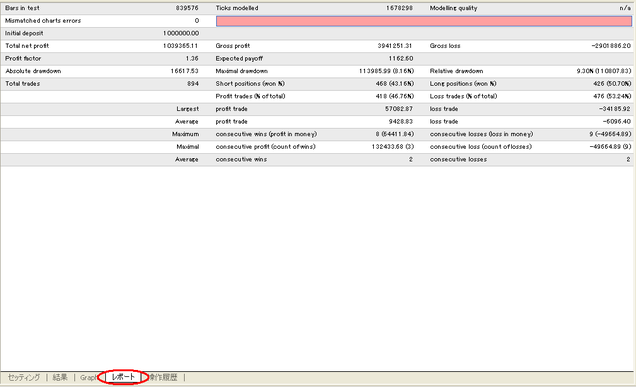The width and height of the screenshot is (636, 387).
Task: Click the 'Gross profit' label
Action: (233, 46)
